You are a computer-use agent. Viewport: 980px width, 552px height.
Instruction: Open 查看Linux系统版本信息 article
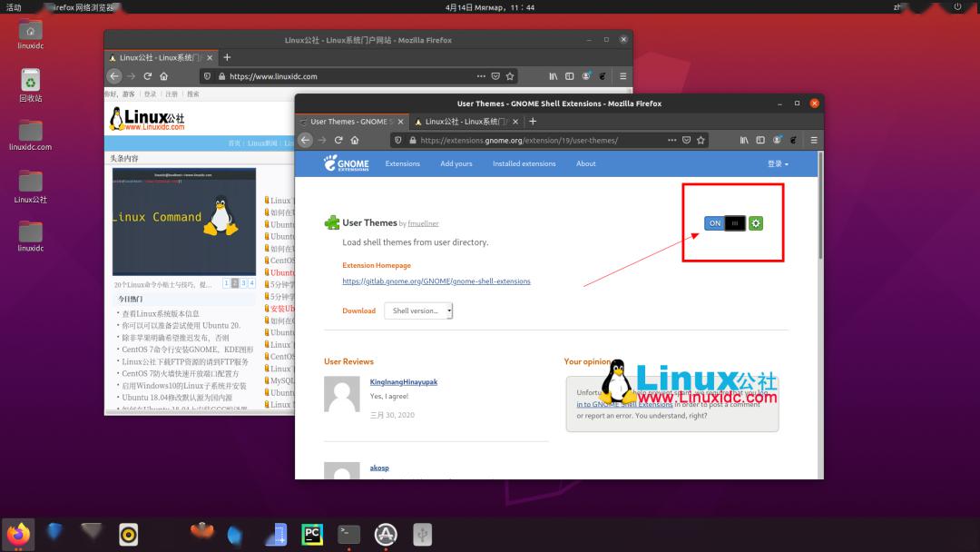[161, 314]
